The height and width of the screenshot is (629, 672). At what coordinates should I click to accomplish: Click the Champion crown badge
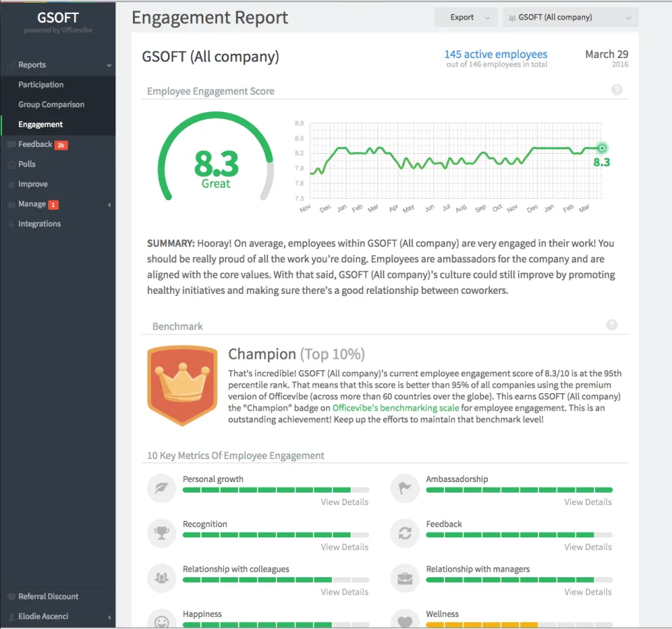(x=182, y=386)
